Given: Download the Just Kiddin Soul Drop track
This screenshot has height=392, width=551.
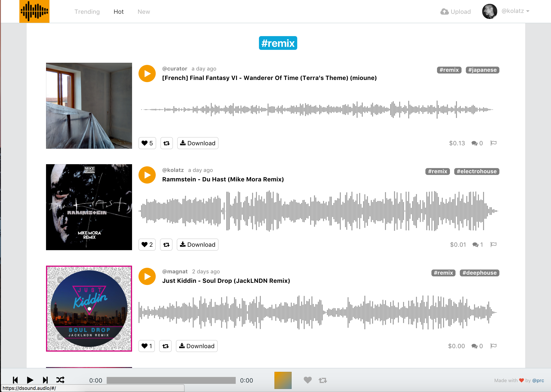Looking at the screenshot, I should click(x=197, y=346).
